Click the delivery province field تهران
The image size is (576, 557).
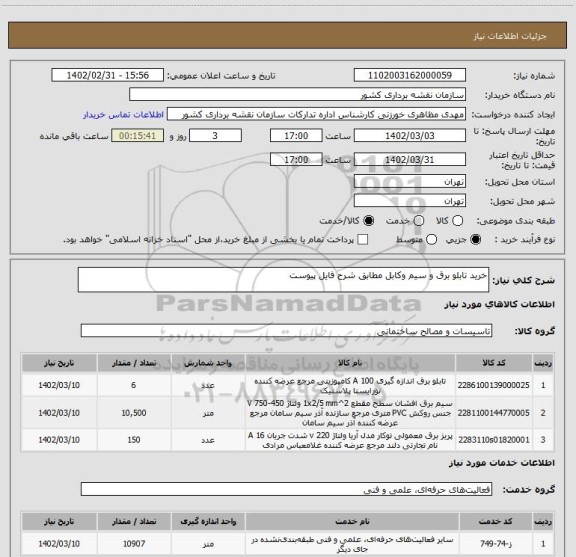pos(410,182)
